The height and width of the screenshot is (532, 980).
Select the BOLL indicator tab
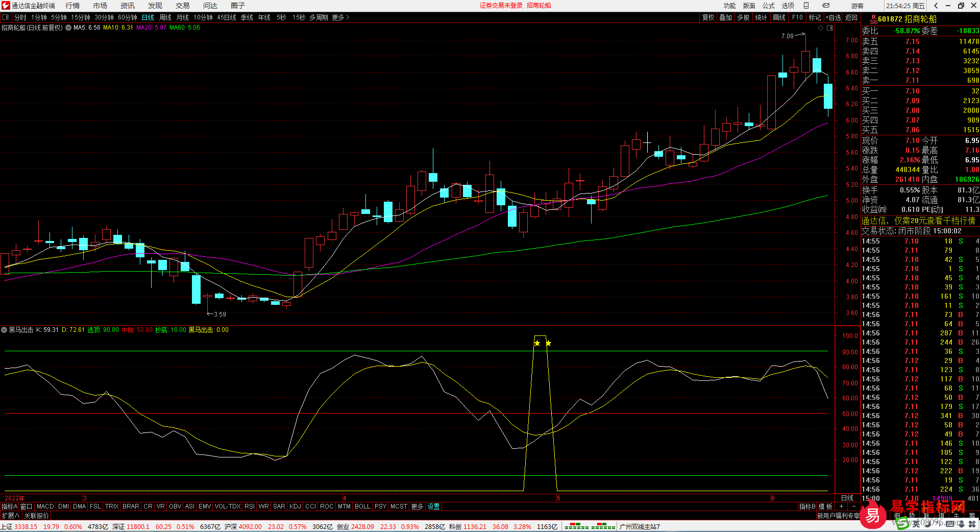click(362, 506)
